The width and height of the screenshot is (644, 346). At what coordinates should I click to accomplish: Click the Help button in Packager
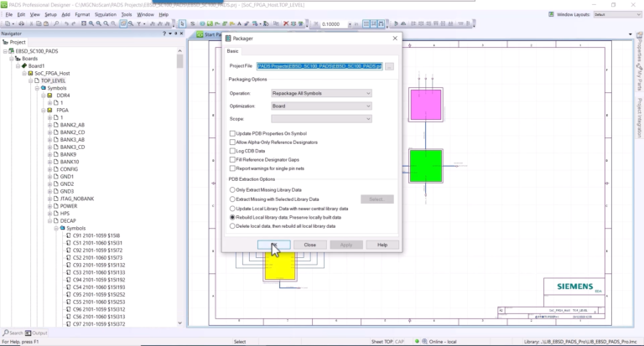(x=382, y=245)
